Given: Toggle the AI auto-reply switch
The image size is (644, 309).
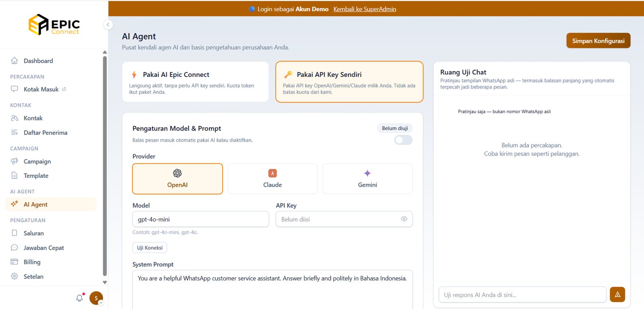Looking at the screenshot, I should pyautogui.click(x=403, y=140).
